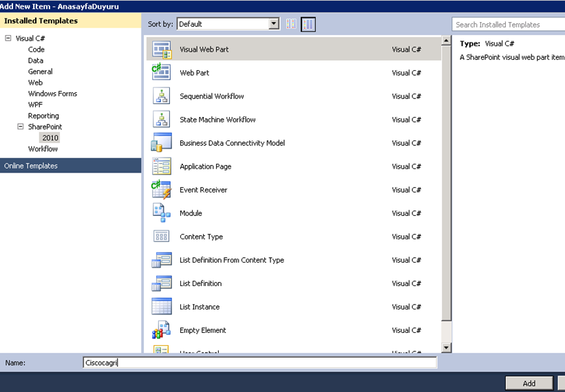Click template list scroll down arrow

446,347
